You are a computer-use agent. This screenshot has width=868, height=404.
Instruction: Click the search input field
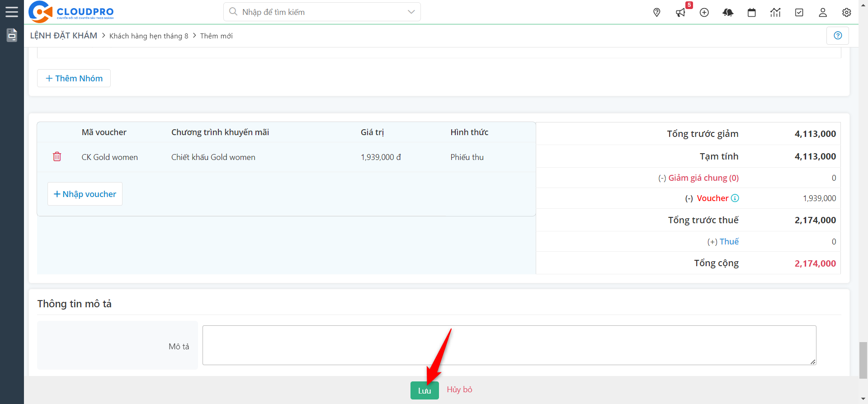pyautogui.click(x=322, y=12)
